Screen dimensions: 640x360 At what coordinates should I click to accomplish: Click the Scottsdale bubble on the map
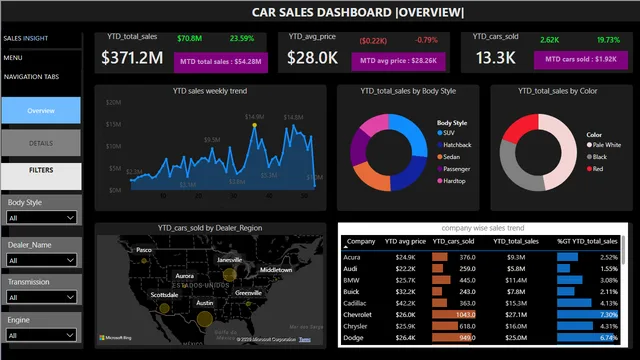(x=164, y=308)
